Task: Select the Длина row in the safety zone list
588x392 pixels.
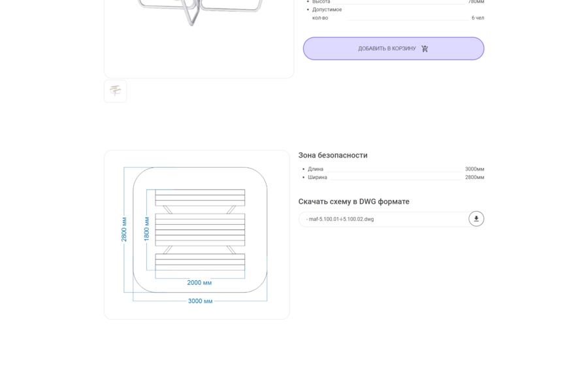Action: tap(393, 169)
